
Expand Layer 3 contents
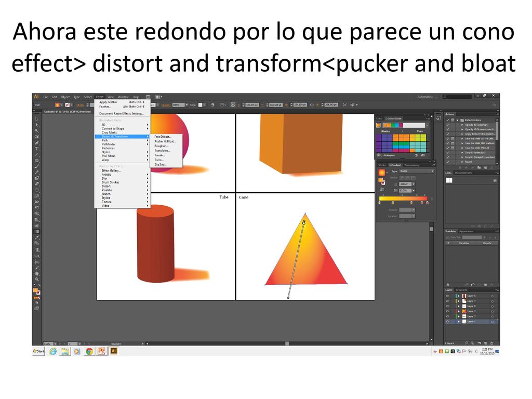[459, 316]
